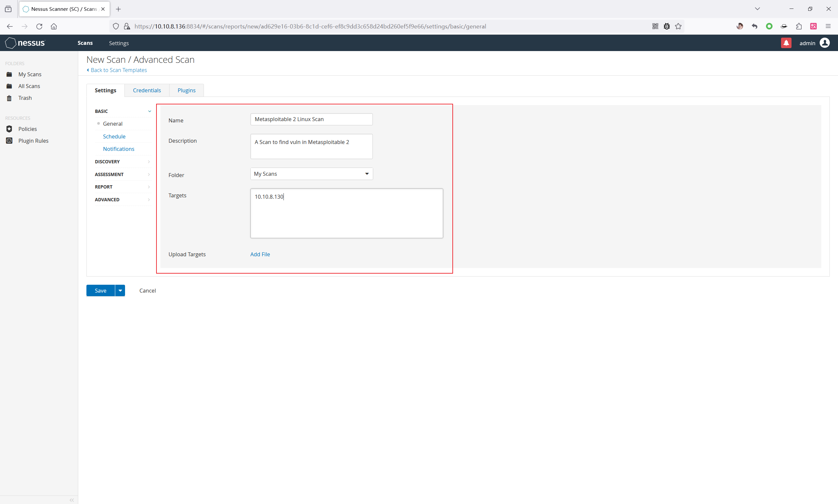Click the green circle extension icon
This screenshot has height=504, width=838.
pyautogui.click(x=769, y=27)
